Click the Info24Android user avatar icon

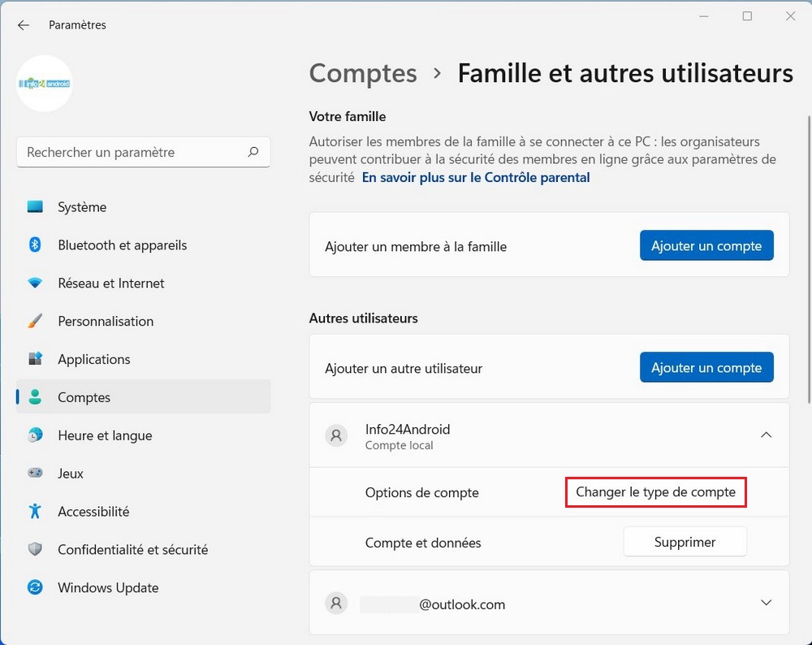coord(336,435)
